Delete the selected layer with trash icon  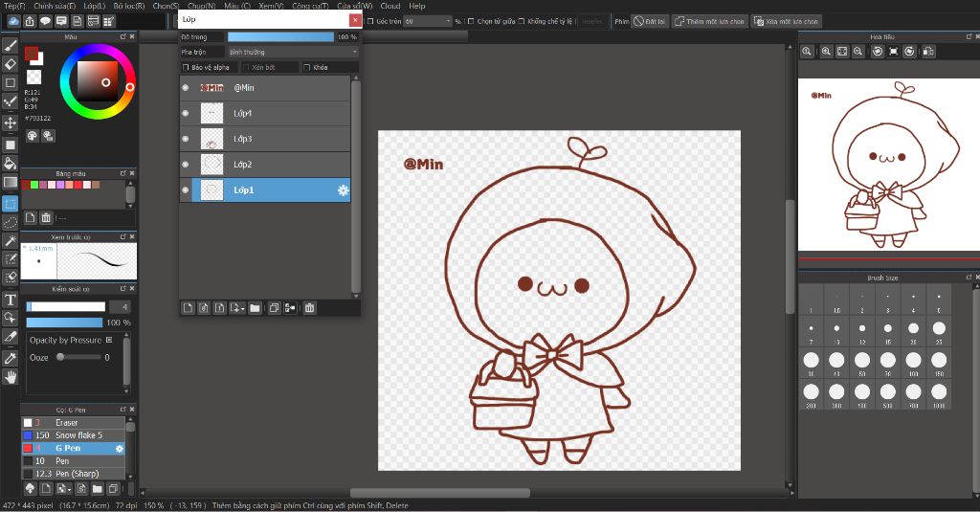[x=309, y=307]
